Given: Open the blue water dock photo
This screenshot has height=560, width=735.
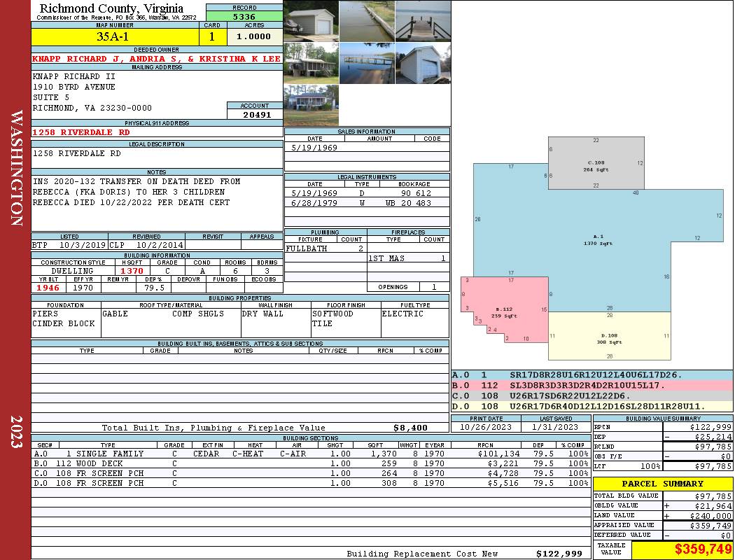Looking at the screenshot, I should click(367, 63).
